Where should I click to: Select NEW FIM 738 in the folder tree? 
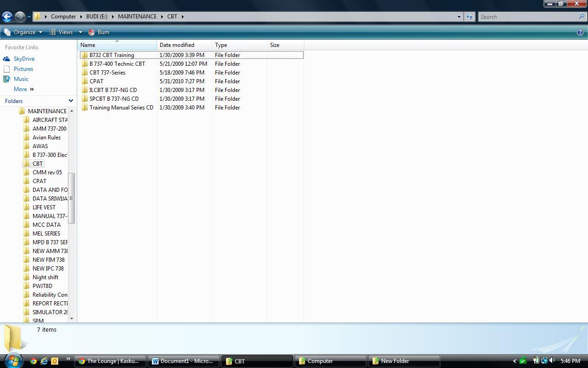tap(48, 260)
